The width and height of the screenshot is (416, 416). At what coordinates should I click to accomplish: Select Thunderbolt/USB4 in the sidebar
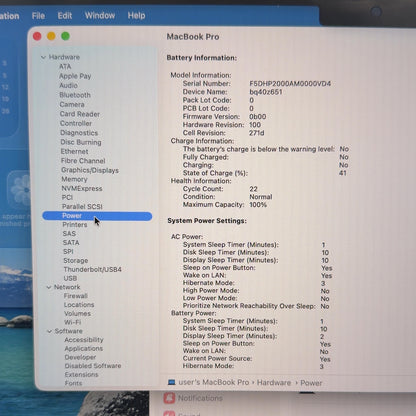click(x=92, y=269)
